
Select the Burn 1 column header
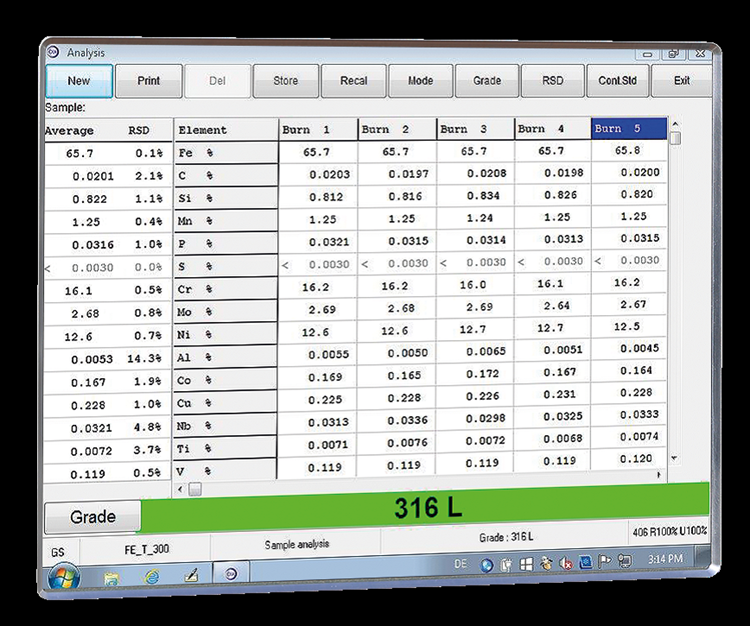pyautogui.click(x=316, y=130)
